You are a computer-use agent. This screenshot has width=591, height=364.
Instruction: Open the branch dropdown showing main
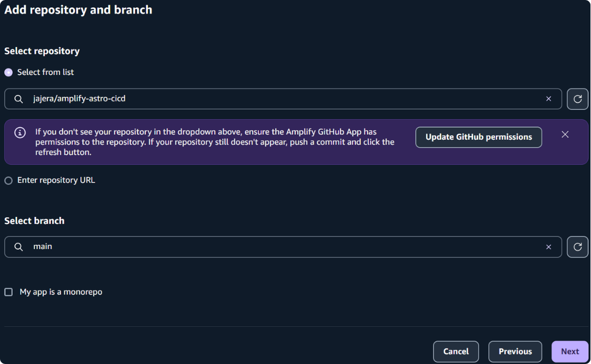coord(283,247)
